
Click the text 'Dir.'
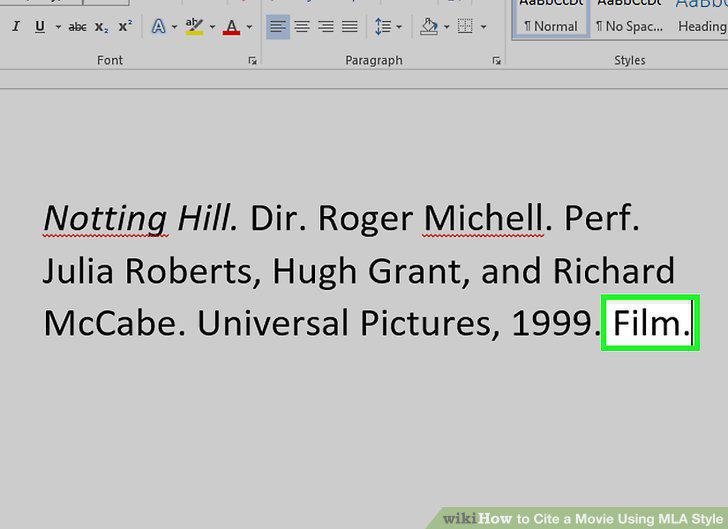pos(279,217)
